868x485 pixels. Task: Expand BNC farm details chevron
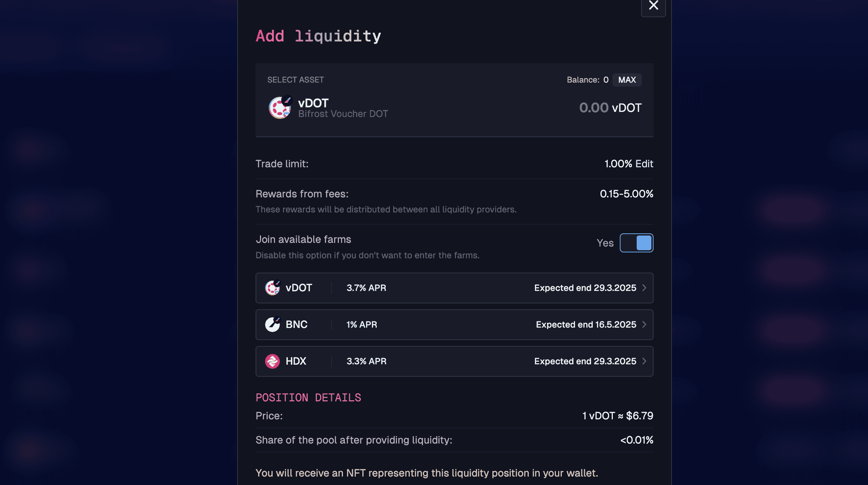point(644,325)
